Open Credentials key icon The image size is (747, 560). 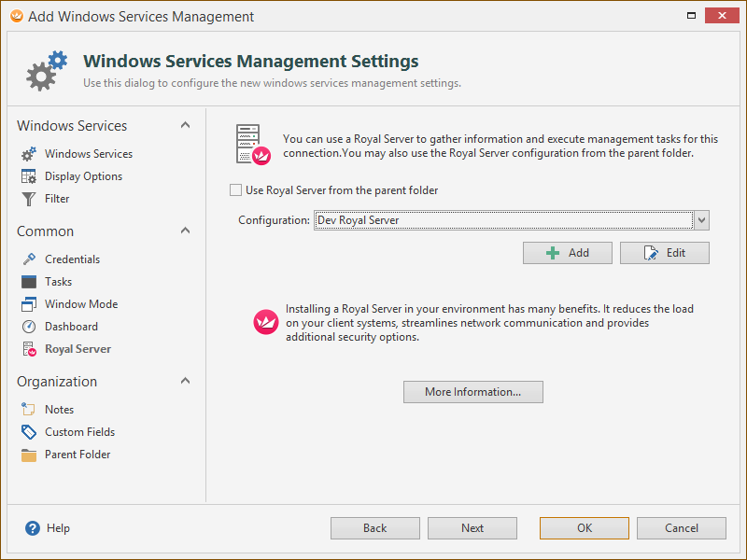point(29,259)
